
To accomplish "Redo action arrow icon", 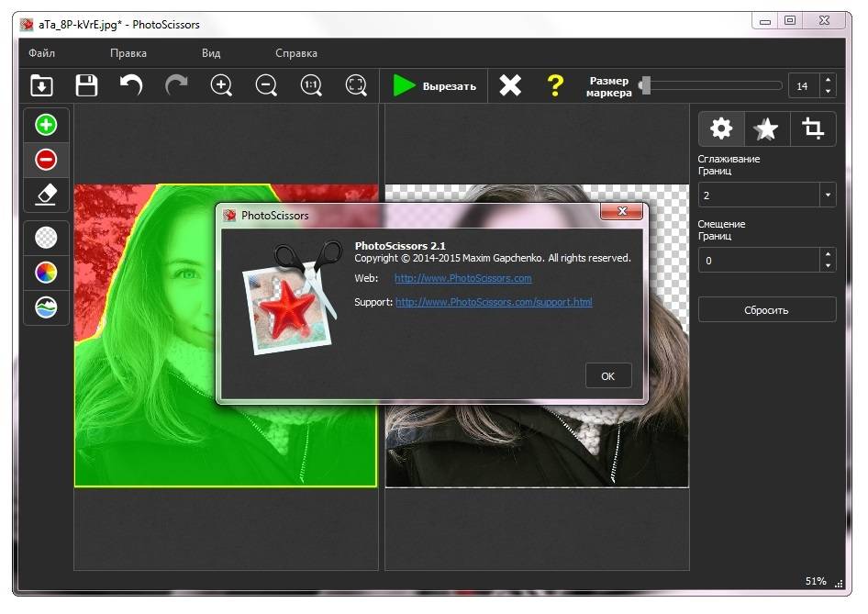I will 176,86.
